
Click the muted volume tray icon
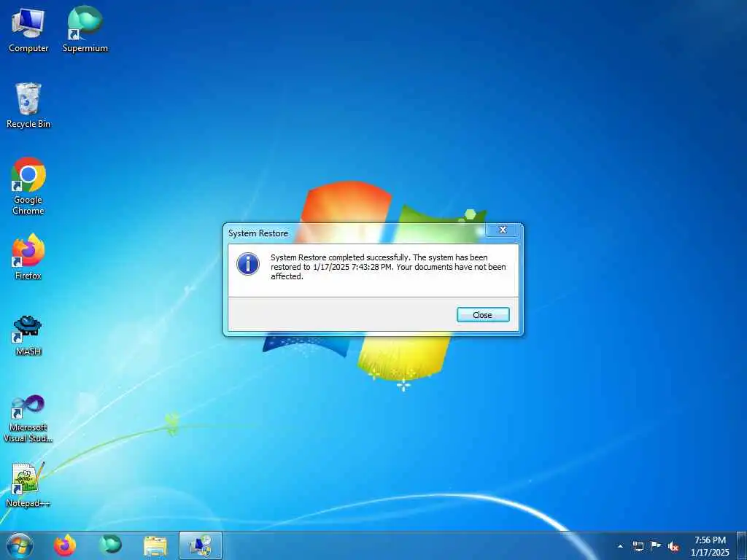click(x=673, y=546)
